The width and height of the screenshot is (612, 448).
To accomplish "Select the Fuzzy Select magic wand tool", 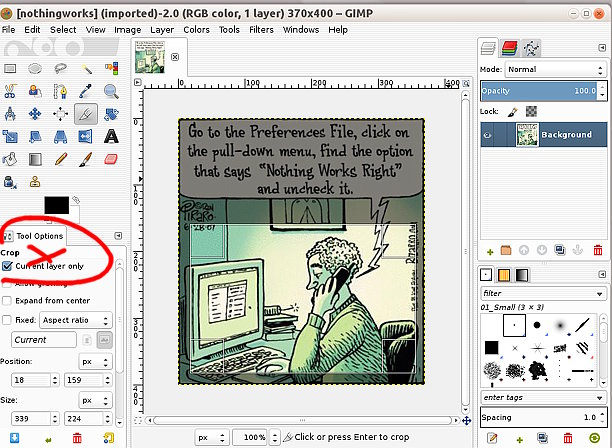I will [86, 69].
